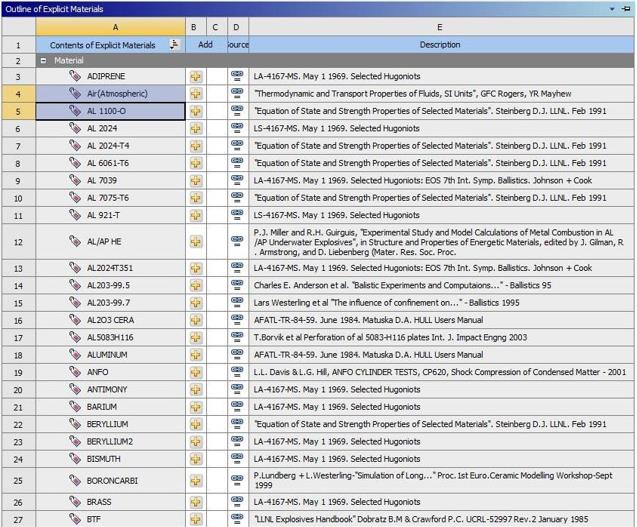637x527 pixels.
Task: Select column E header
Action: (x=440, y=27)
